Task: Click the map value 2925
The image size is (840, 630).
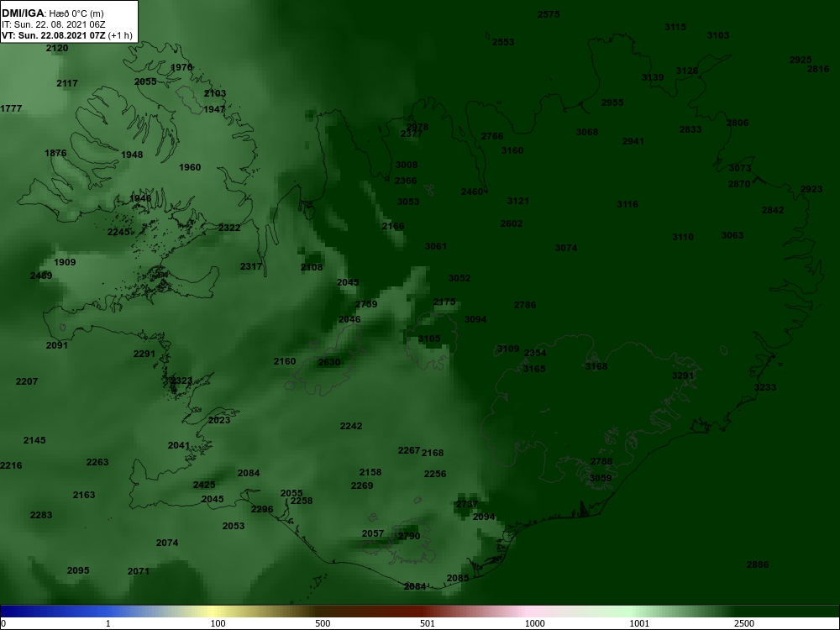Action: tap(801, 60)
